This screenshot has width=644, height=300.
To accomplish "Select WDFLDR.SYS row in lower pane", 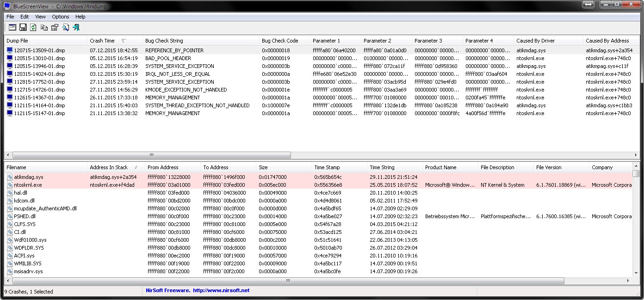I will click(x=318, y=248).
